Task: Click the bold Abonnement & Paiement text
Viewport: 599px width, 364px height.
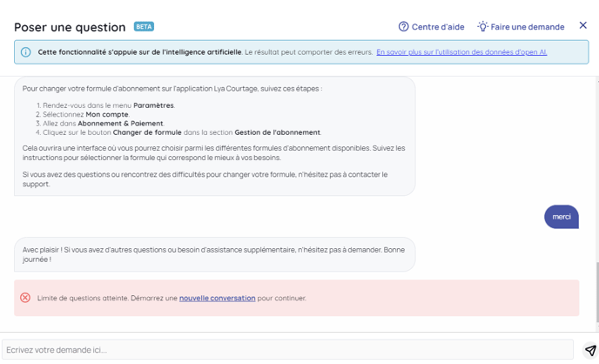Action: tap(120, 124)
